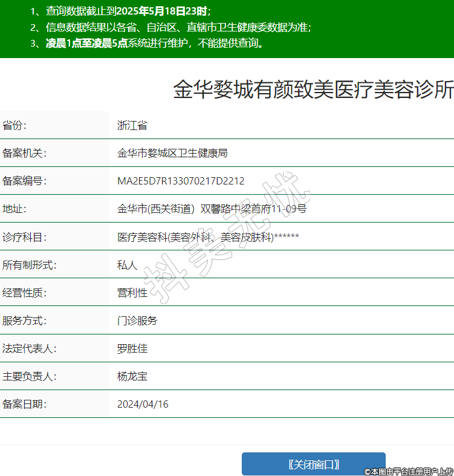Click the 备案编号 row label

(24, 181)
